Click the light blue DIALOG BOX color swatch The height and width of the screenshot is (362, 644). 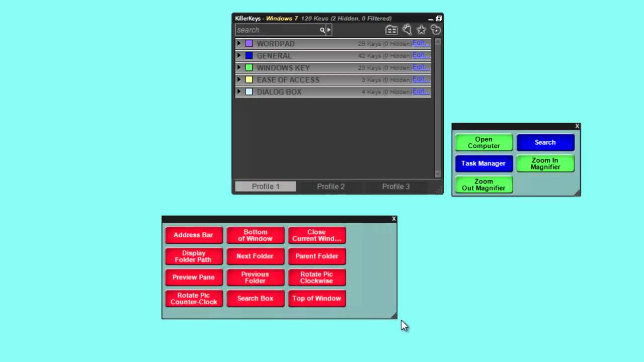(x=249, y=92)
